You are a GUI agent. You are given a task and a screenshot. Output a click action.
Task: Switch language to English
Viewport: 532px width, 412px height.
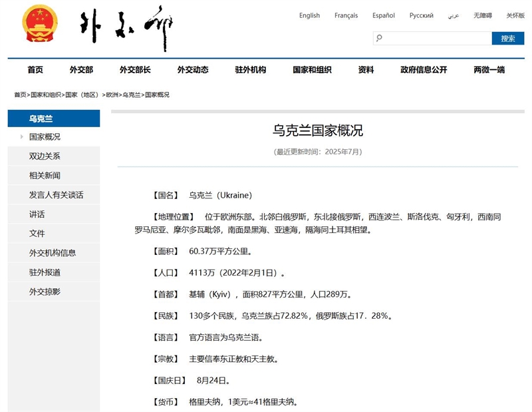click(x=309, y=15)
